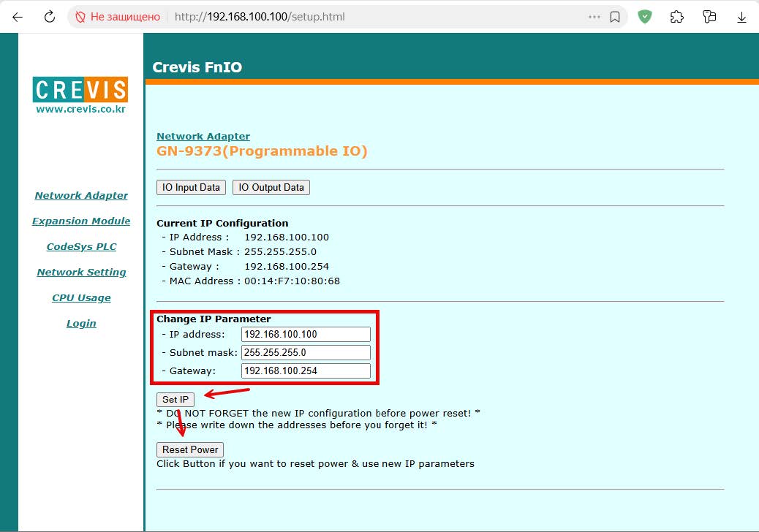The width and height of the screenshot is (759, 532).
Task: Open the Network Setting sidebar link
Action: [81, 273]
